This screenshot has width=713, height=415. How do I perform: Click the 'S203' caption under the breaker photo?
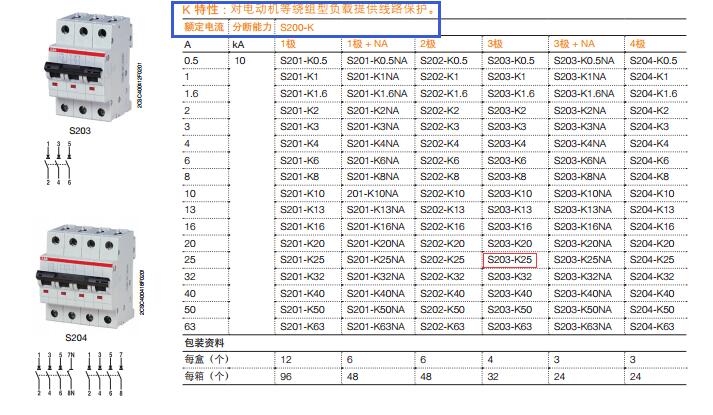click(80, 131)
